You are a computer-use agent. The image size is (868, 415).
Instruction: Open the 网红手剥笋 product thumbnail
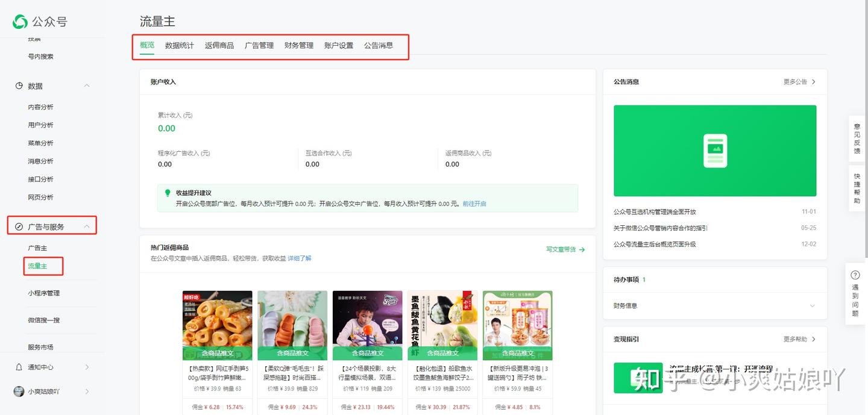218,325
